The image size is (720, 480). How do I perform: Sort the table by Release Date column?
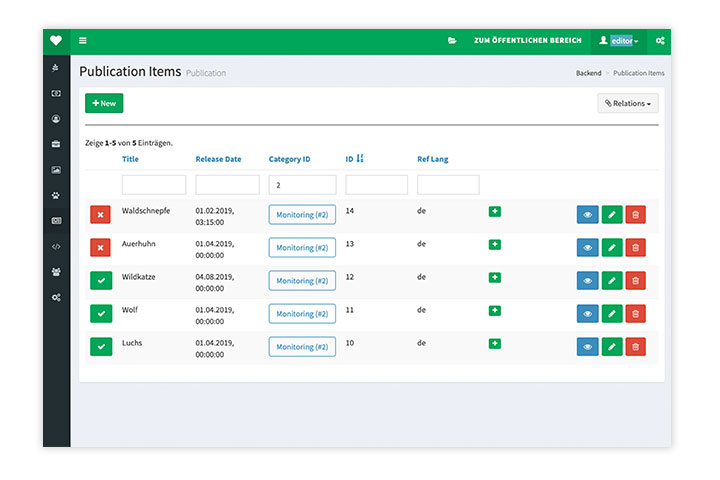(218, 159)
